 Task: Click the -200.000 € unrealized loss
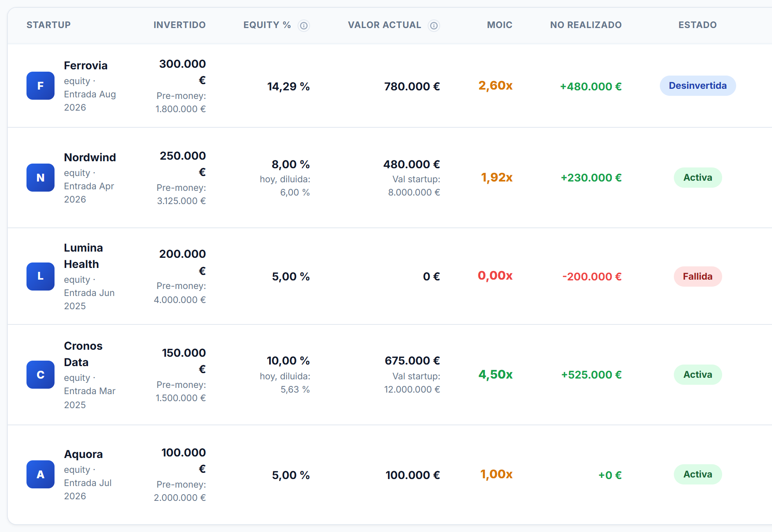tap(592, 277)
